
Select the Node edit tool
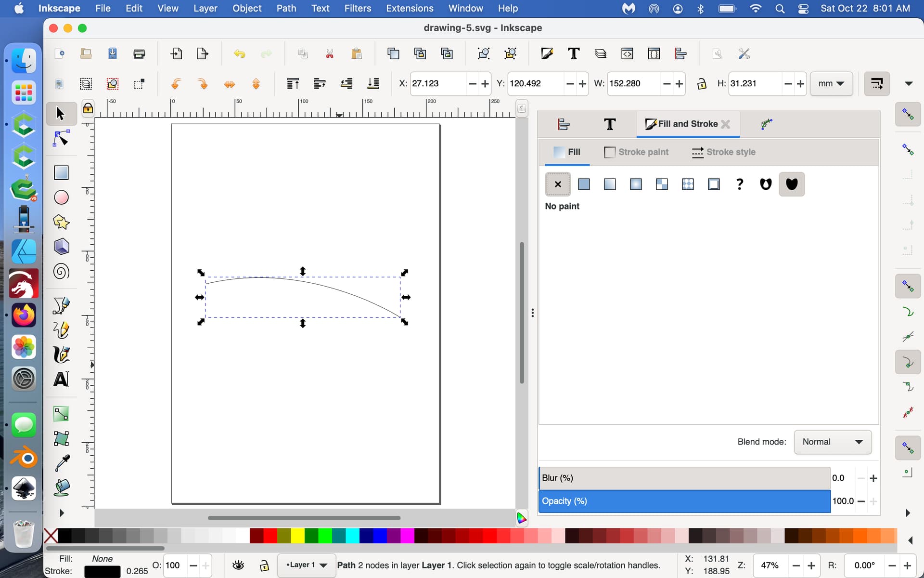click(61, 139)
